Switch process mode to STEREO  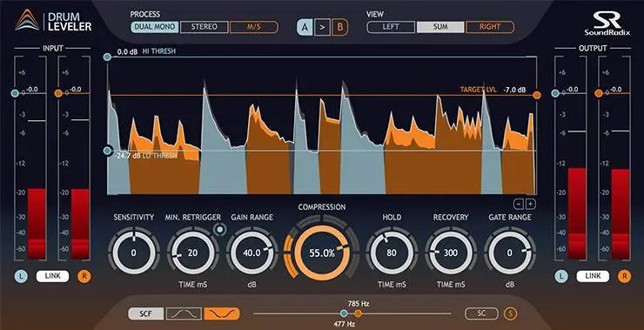coord(205,28)
